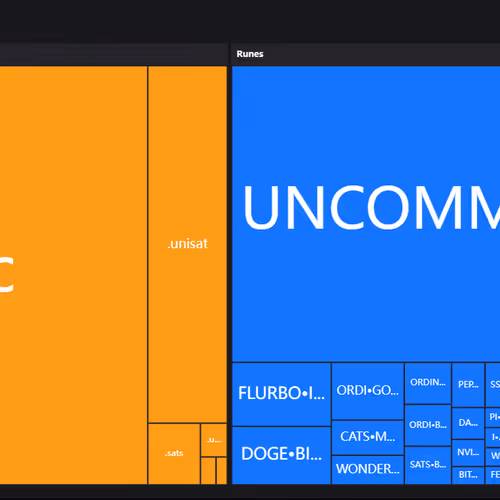Screen dimensions: 500x500
Task: Select the large orange tile ending in C
Action: (73, 275)
